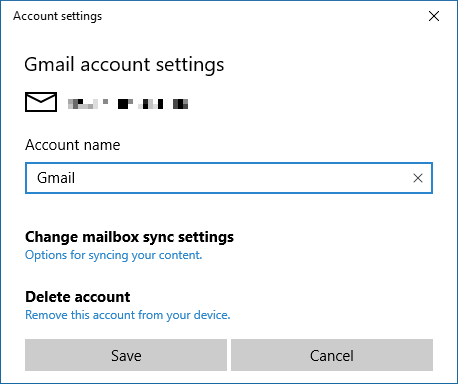Screen dimensions: 458x384
Task: Click the Account settings window title
Action: [58, 16]
